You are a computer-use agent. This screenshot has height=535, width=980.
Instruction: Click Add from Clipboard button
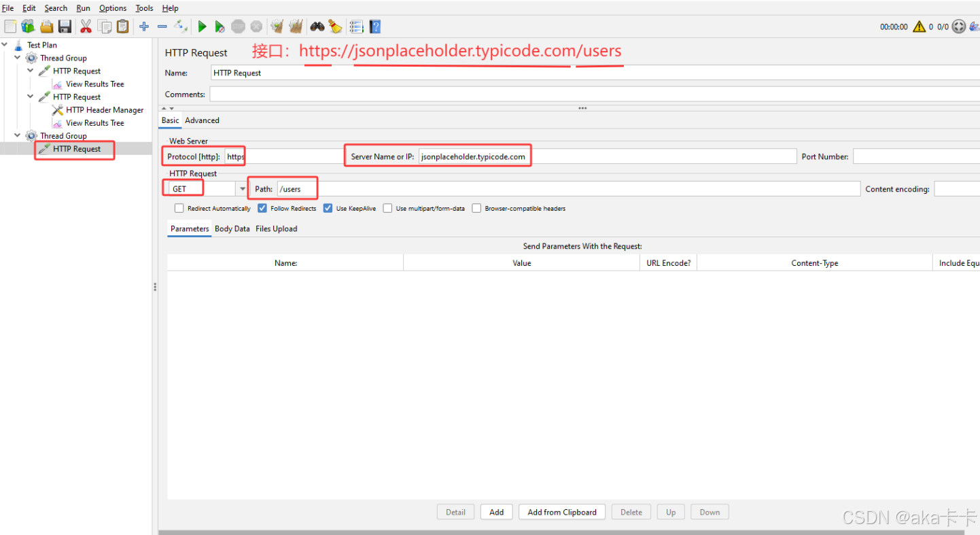coord(562,513)
